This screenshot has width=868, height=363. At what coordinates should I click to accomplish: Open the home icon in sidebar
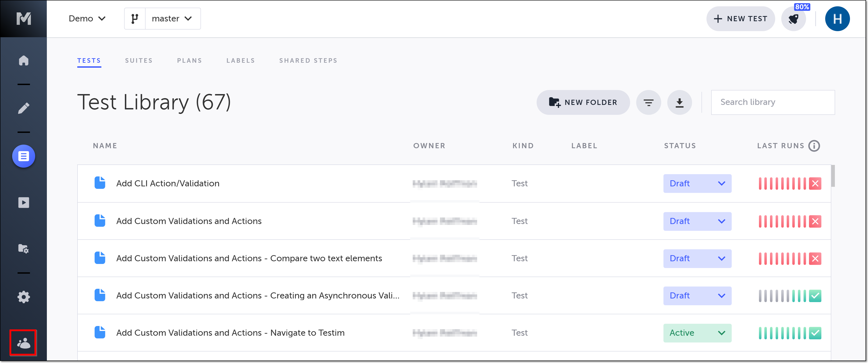tap(23, 61)
